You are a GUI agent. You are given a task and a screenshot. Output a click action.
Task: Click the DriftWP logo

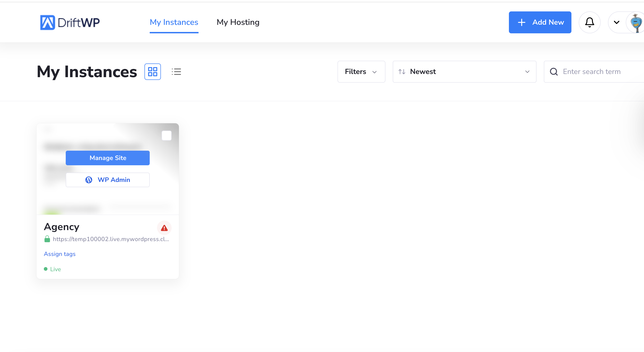70,23
